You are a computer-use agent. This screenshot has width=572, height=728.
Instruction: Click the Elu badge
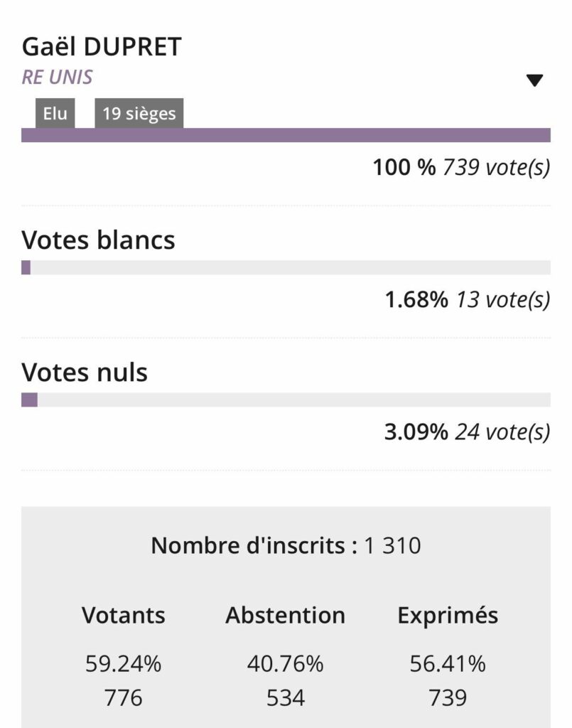click(55, 114)
